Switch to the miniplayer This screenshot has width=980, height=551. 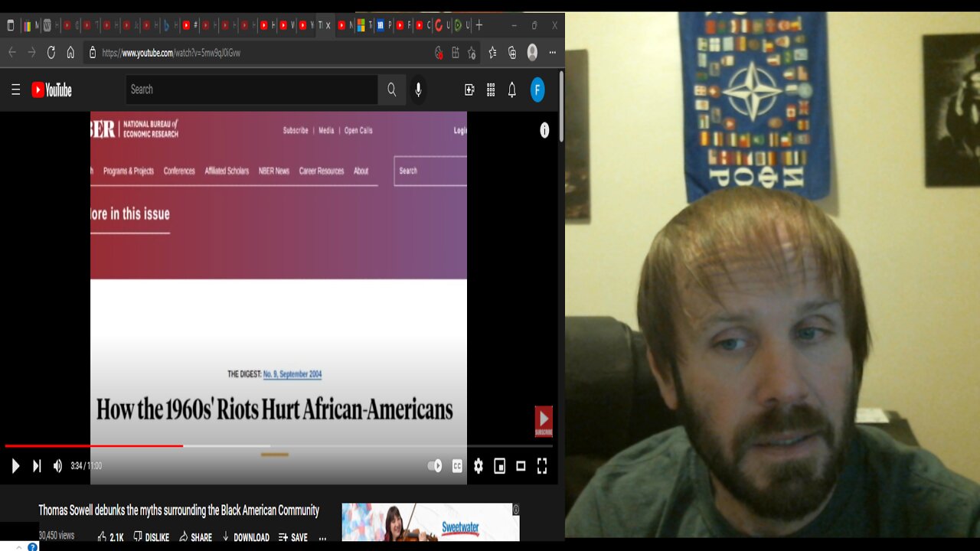click(x=500, y=465)
